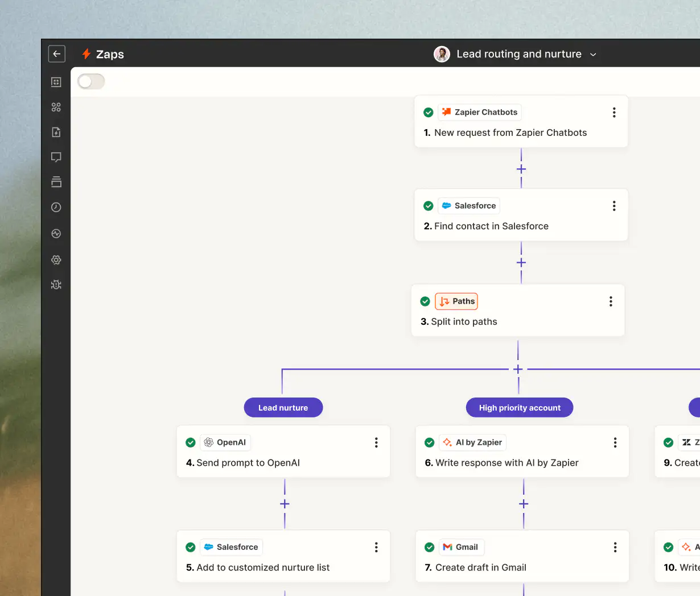The width and height of the screenshot is (700, 596).
Task: Open the stacked layers icon in sidebar
Action: [56, 182]
